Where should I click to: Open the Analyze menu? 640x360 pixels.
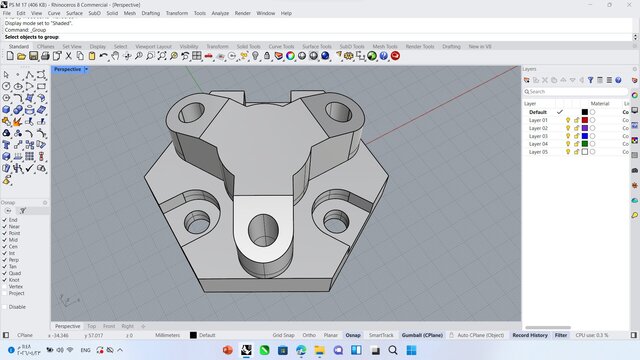[220, 13]
